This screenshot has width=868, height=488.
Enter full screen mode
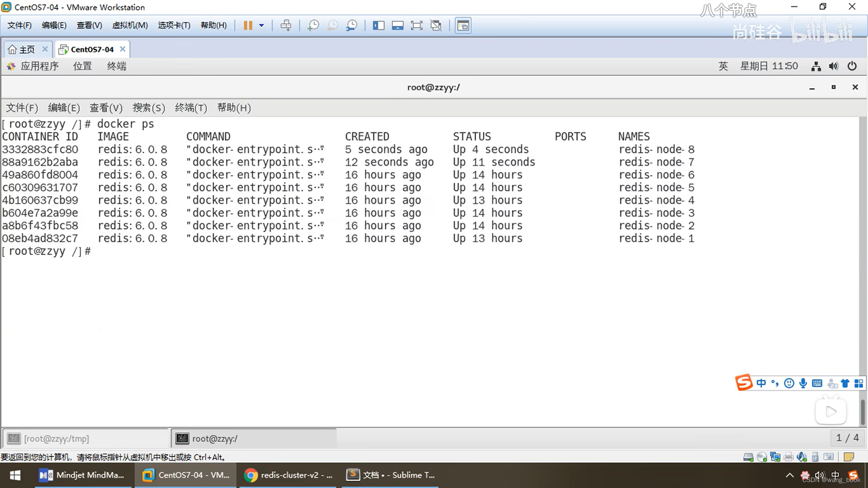pyautogui.click(x=416, y=25)
